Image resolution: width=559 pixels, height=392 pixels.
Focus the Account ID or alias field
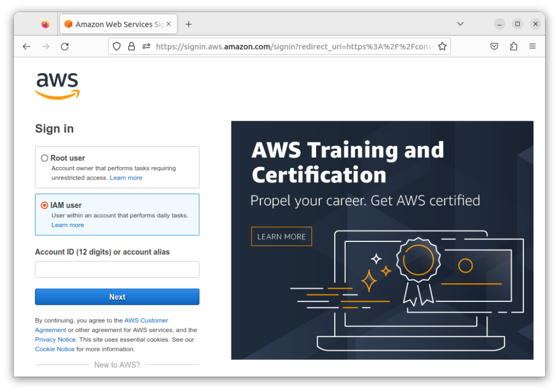pyautogui.click(x=117, y=269)
